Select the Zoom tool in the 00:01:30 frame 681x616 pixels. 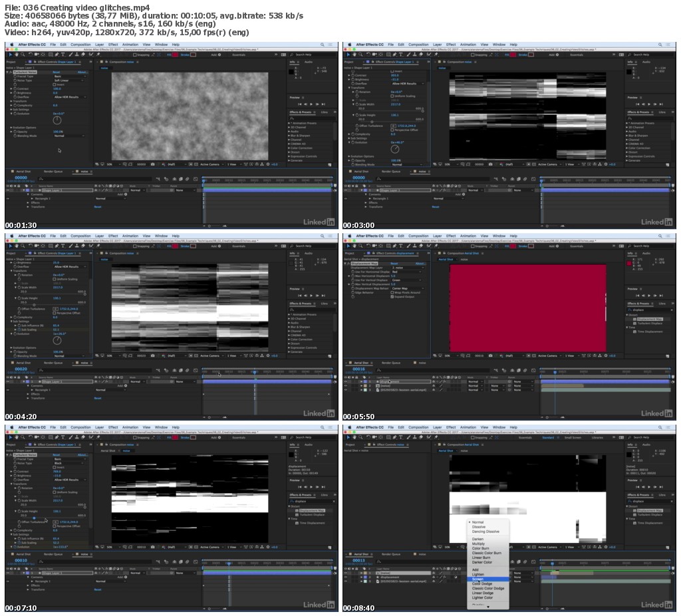click(22, 54)
